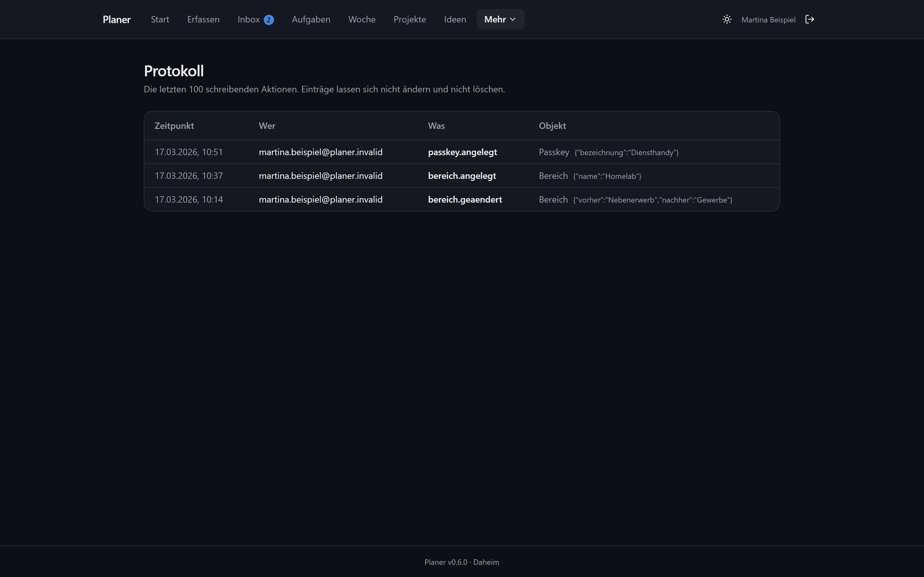Image resolution: width=924 pixels, height=577 pixels.
Task: Select the bereich.angelegt log row
Action: [462, 176]
